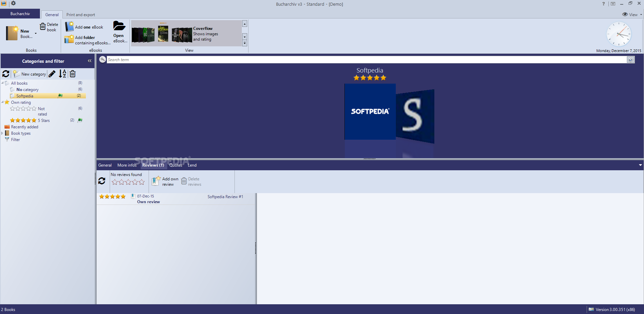Viewport: 644px width, 314px height.
Task: Refresh reviews with the reload icon
Action: [102, 181]
